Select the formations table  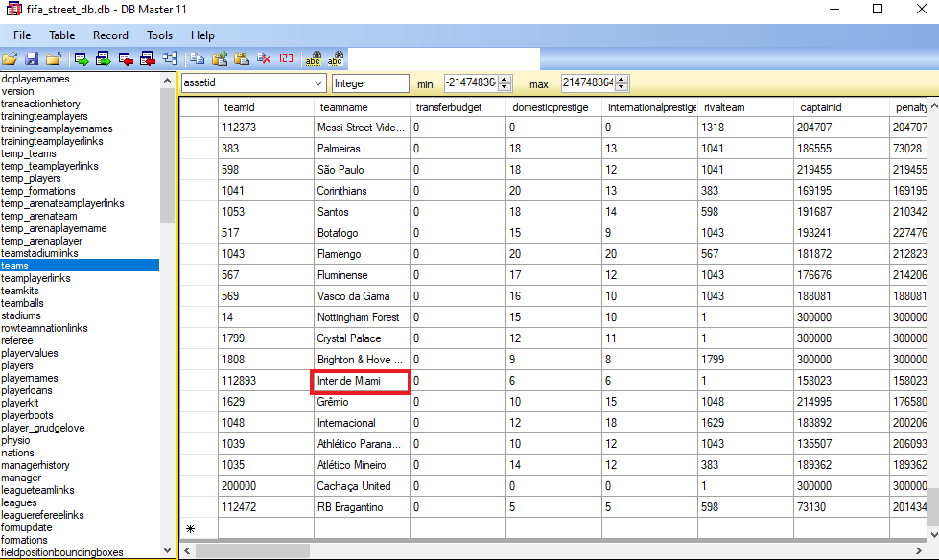(25, 540)
